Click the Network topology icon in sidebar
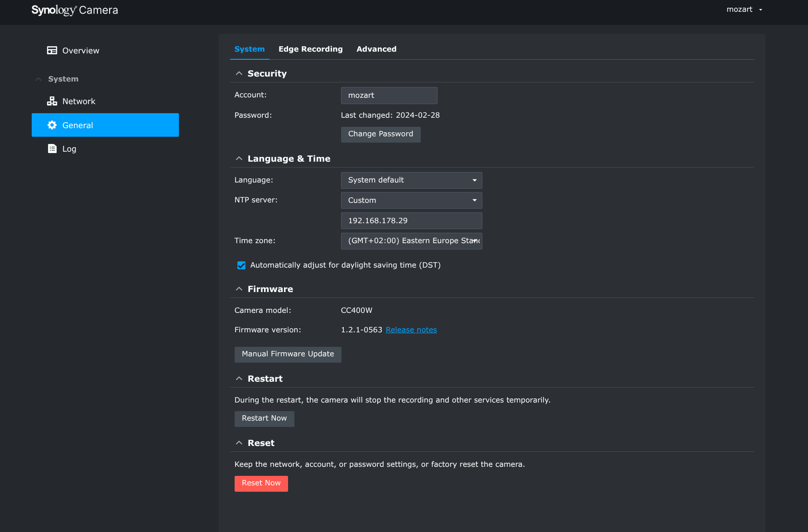This screenshot has height=532, width=808. 52,101
